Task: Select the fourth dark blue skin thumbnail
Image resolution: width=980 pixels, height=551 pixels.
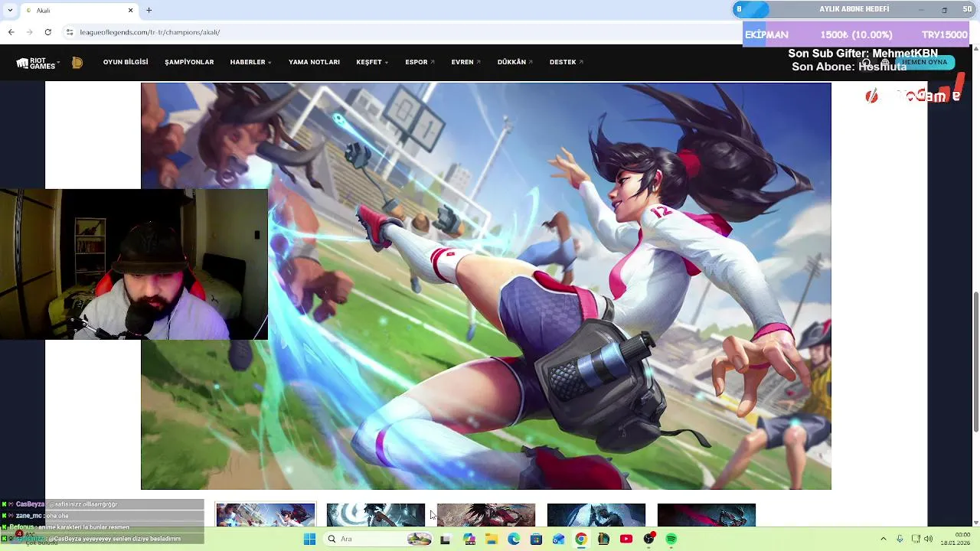Action: (596, 515)
